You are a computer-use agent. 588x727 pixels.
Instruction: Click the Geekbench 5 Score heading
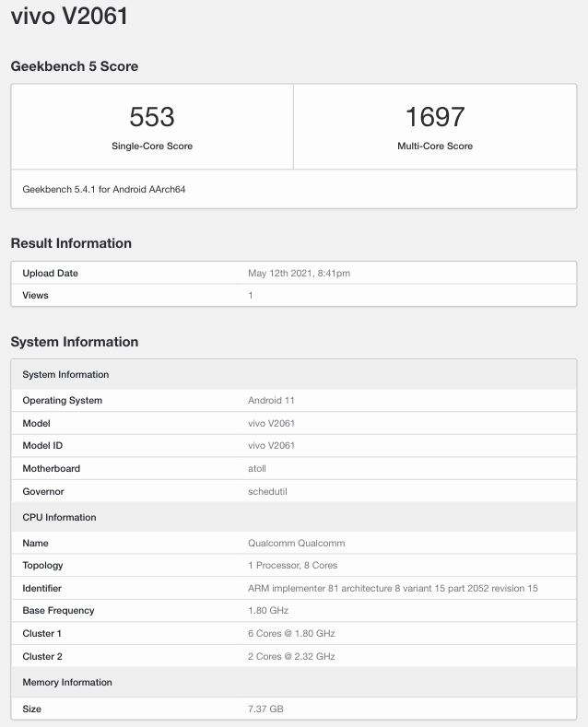(75, 66)
